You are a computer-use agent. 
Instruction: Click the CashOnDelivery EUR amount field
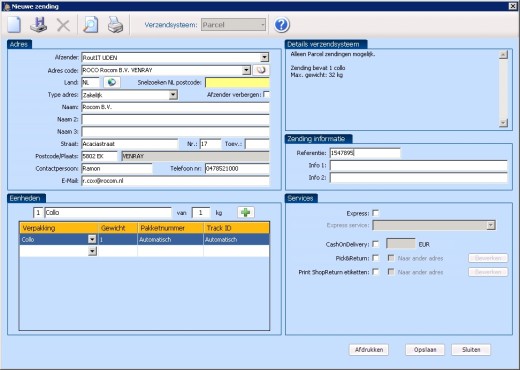[x=401, y=244]
